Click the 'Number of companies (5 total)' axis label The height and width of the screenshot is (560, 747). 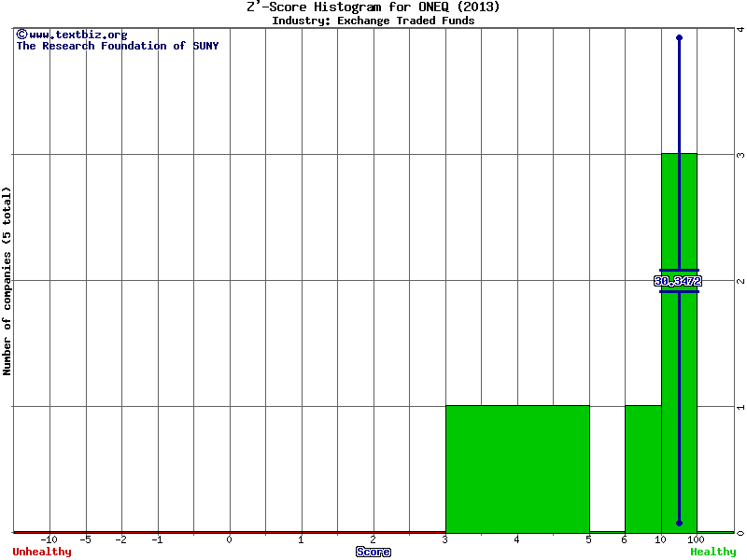pos(7,281)
